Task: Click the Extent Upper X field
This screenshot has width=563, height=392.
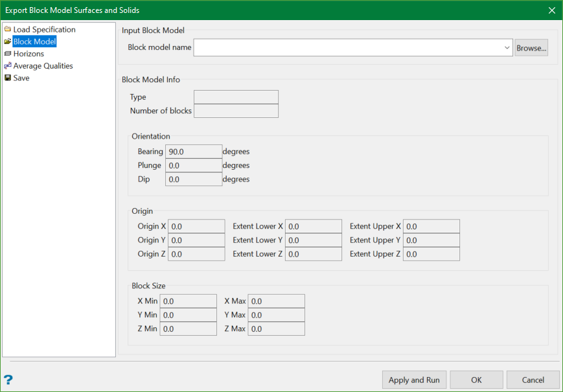Action: click(431, 225)
